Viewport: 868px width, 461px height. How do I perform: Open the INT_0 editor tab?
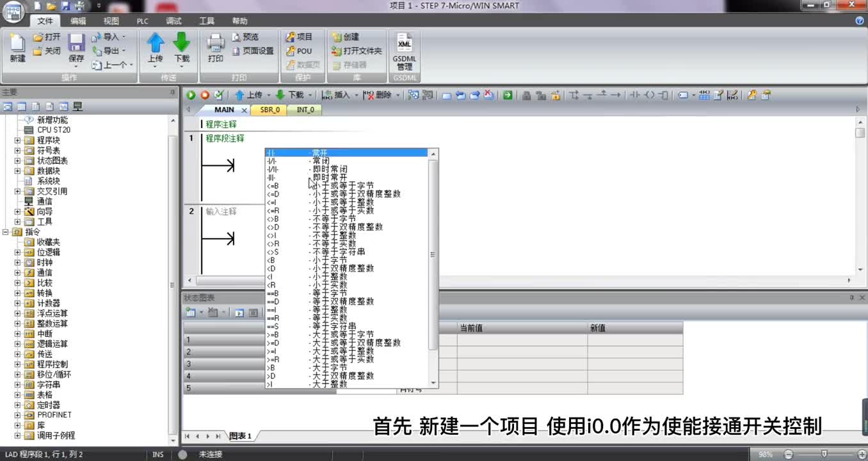[305, 110]
